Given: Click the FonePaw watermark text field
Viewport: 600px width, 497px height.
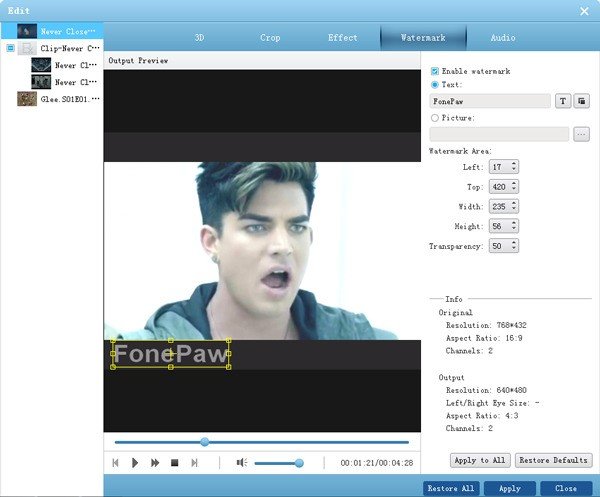Looking at the screenshot, I should pyautogui.click(x=490, y=101).
